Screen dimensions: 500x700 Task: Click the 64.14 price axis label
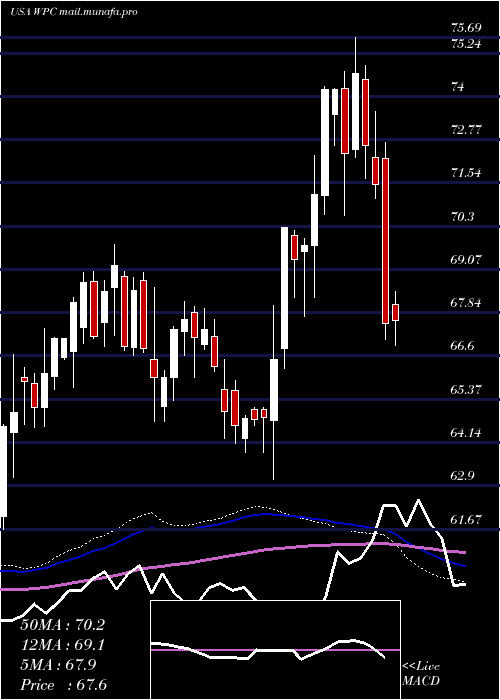point(466,432)
